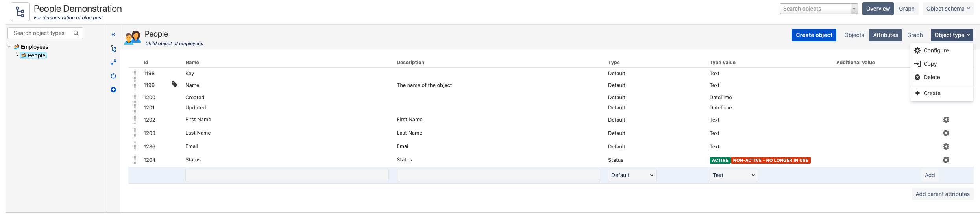
Task: Open the gear settings for the Status attribute
Action: (x=946, y=160)
